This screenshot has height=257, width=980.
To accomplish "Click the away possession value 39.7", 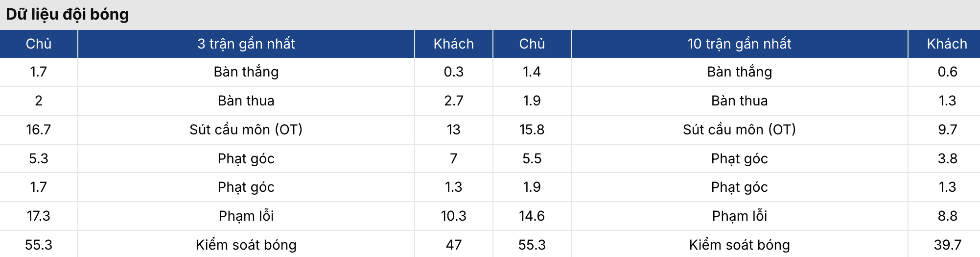I will pyautogui.click(x=947, y=245).
